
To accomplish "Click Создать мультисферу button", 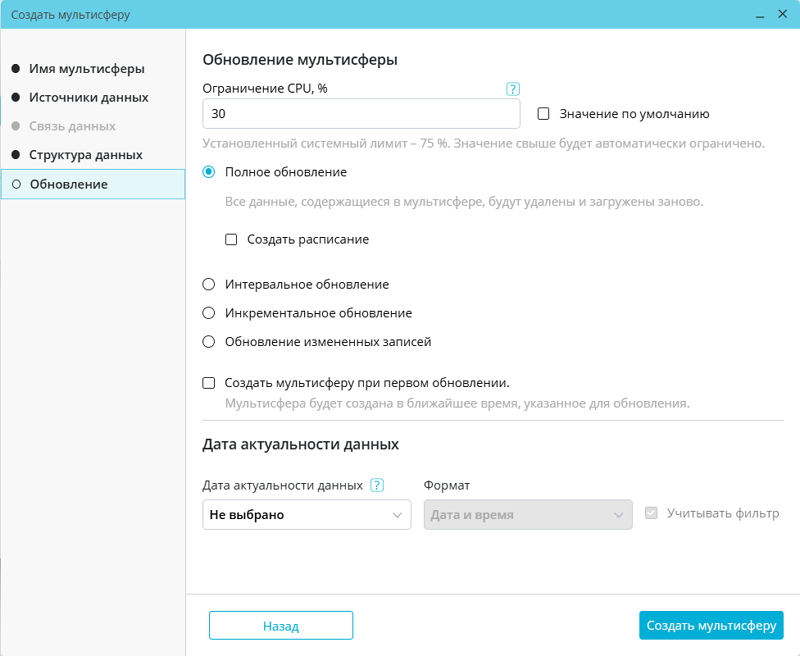I will (x=711, y=626).
